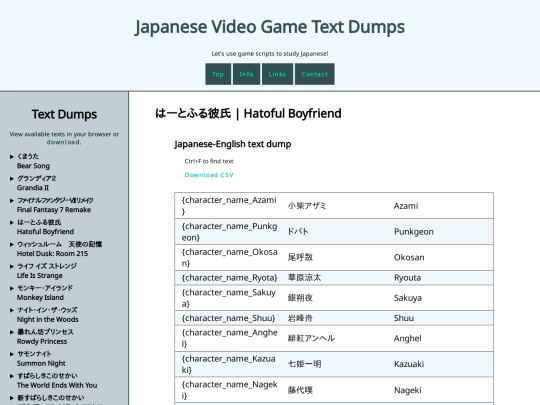540x405 pixels.
Task: Expand the Hotel Dusk: Room 215 entry
Action: [60, 249]
